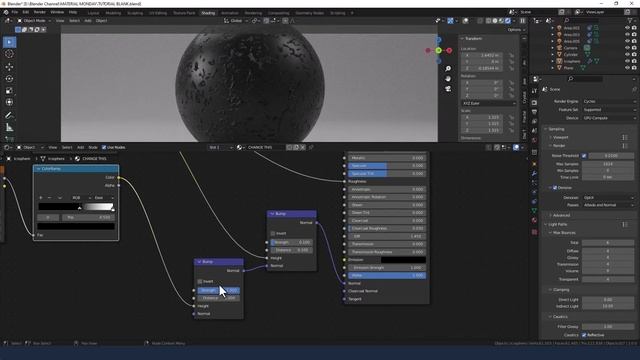Screen dimensions: 640x360
Task: Click the red X axis gizmo ball
Action: pos(449,51)
